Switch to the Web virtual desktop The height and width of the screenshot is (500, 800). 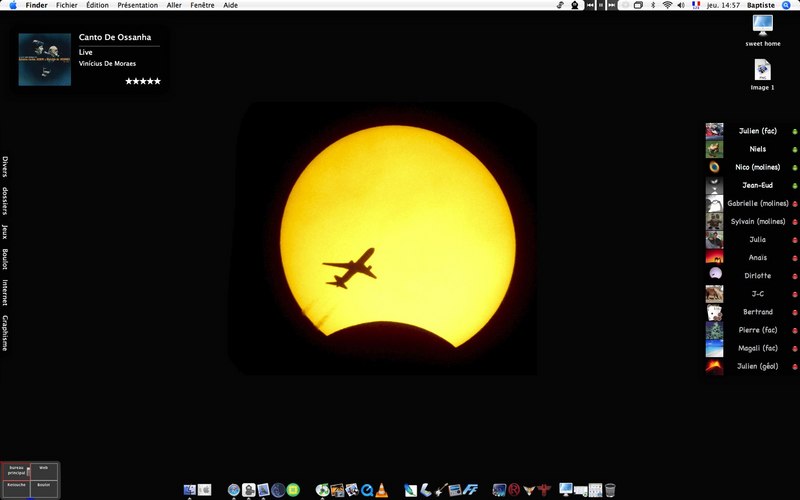coord(44,470)
